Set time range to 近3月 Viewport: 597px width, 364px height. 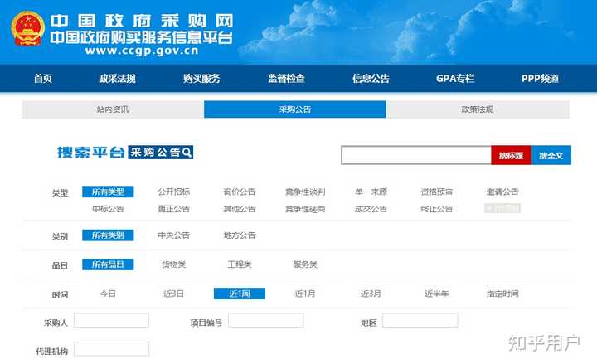point(371,294)
